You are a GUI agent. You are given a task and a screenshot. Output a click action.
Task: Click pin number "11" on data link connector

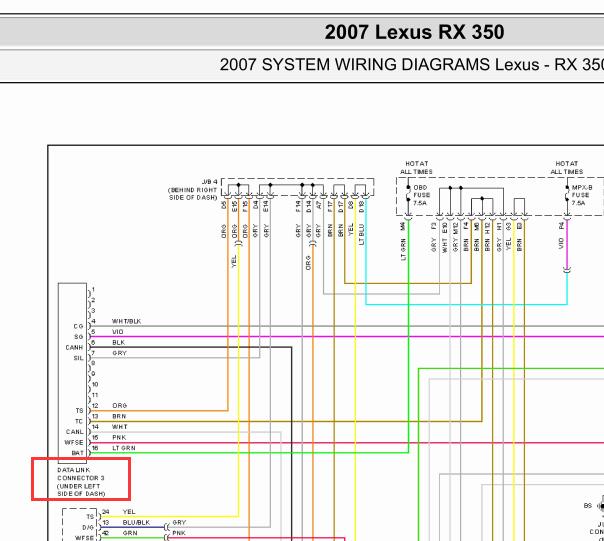[x=95, y=395]
